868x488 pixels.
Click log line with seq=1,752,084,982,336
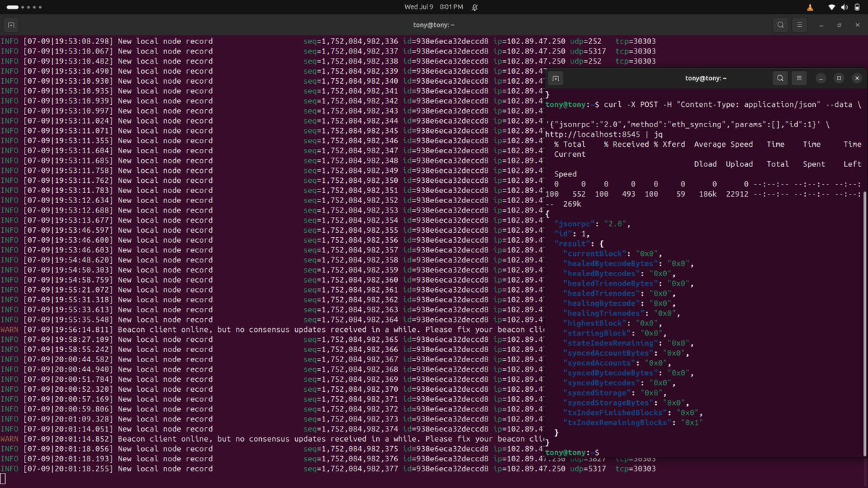click(x=328, y=41)
